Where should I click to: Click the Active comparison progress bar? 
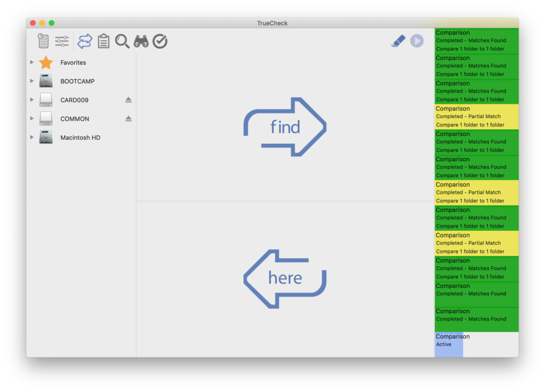tap(449, 345)
